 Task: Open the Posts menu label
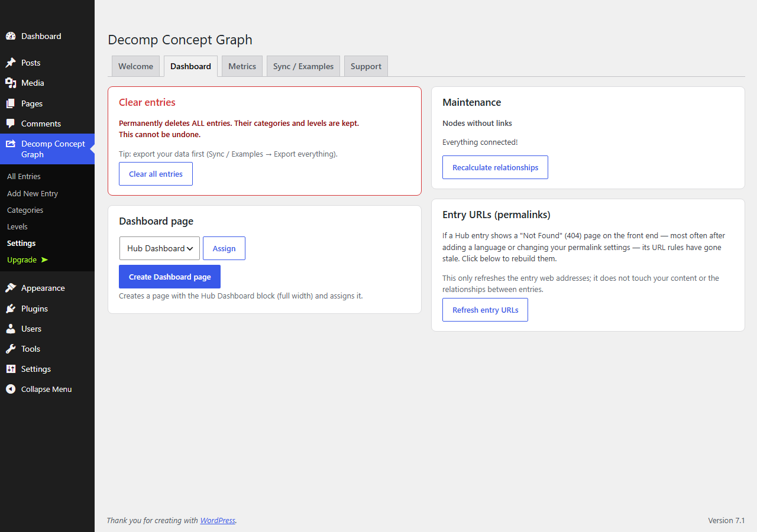tap(31, 63)
